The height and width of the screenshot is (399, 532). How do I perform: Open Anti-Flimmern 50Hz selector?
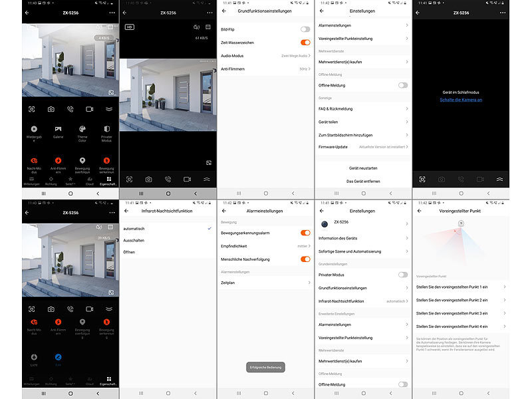click(265, 69)
